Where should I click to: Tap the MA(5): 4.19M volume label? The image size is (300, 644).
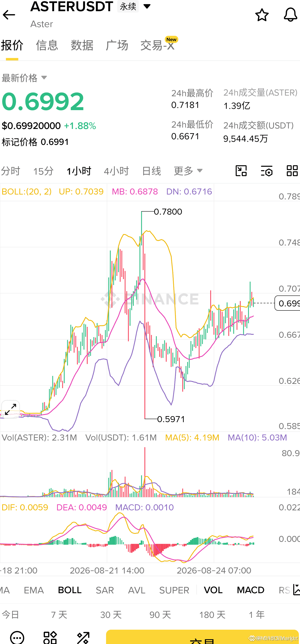[192, 438]
